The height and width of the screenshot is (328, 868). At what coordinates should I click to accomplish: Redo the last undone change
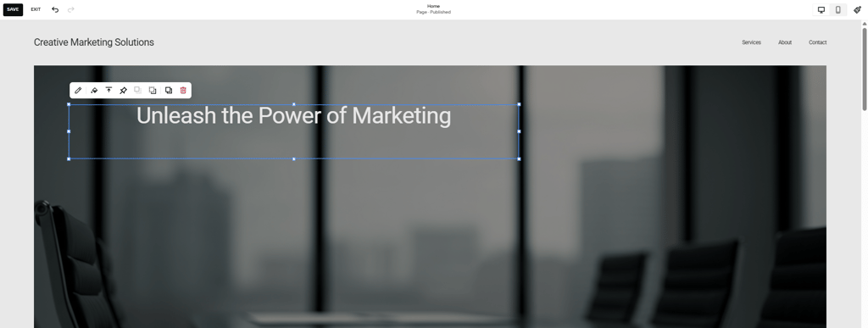click(71, 9)
